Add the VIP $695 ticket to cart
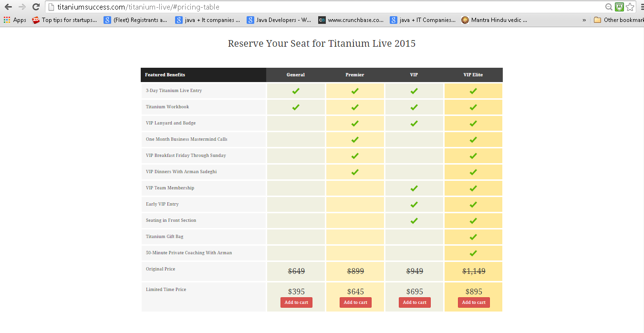 [415, 302]
